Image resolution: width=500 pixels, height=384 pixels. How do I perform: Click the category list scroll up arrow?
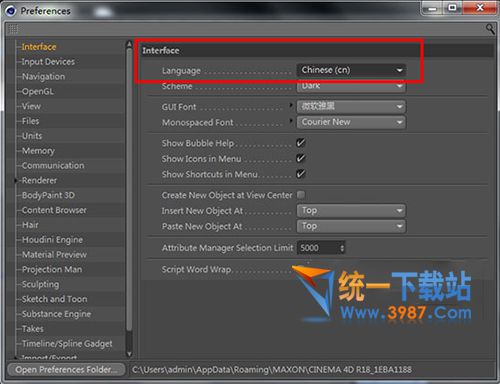[x=129, y=44]
